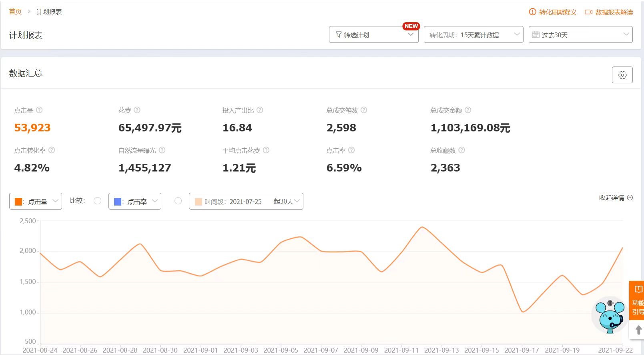The width and height of the screenshot is (644, 355).
Task: Enable the 点击率 comparison radio button
Action: click(97, 201)
